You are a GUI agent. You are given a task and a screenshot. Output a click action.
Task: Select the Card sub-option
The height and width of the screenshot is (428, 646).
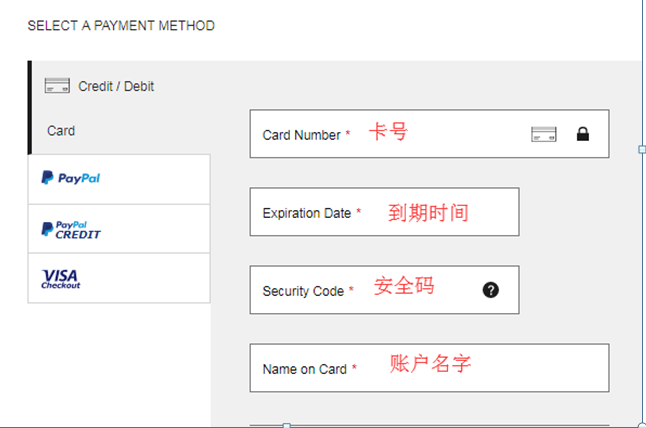pyautogui.click(x=61, y=131)
